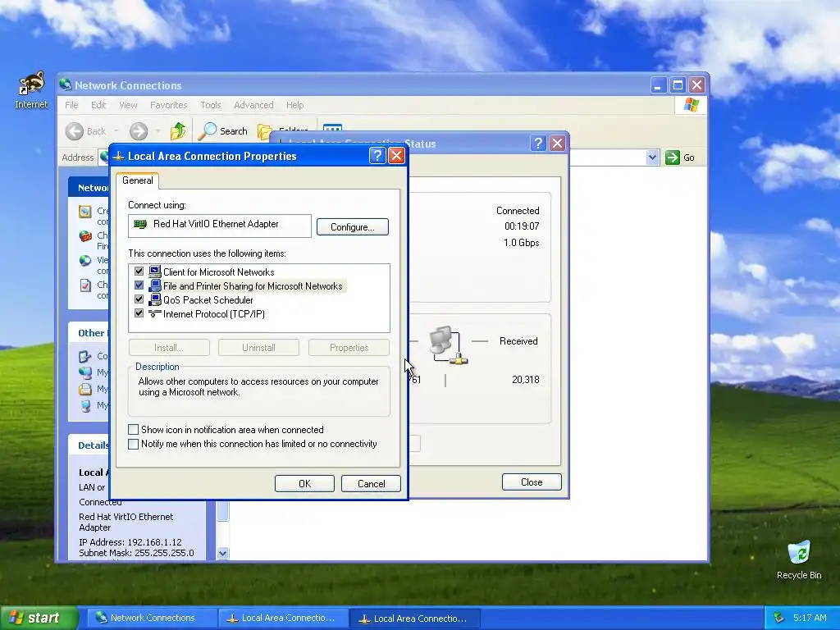This screenshot has width=840, height=630.
Task: Click the My Computer icon in sidebar
Action: 84,405
